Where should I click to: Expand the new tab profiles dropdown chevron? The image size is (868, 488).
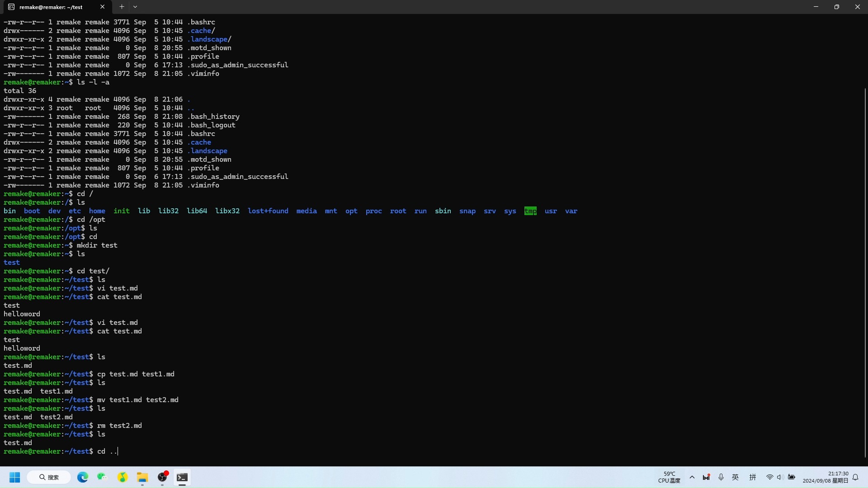[x=135, y=7]
